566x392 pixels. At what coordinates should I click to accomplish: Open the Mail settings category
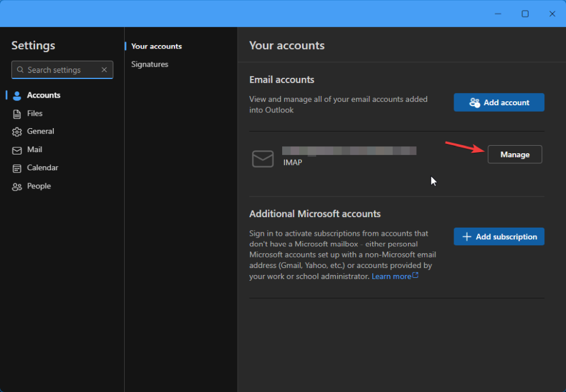pyautogui.click(x=35, y=150)
